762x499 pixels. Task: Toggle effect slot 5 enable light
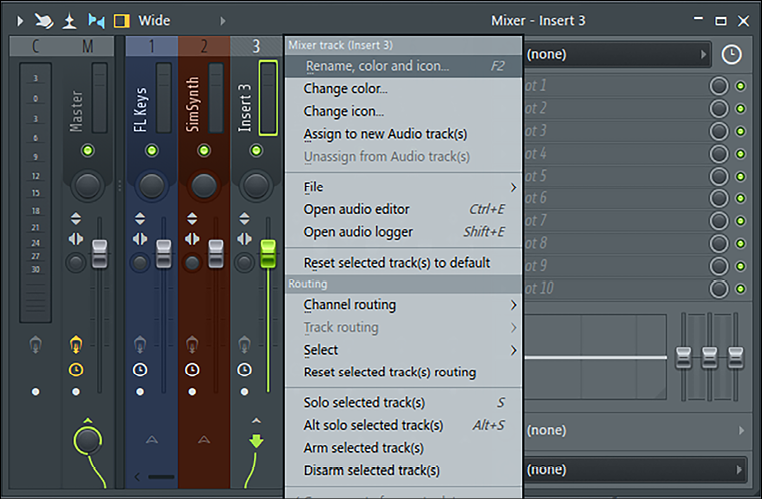(741, 176)
